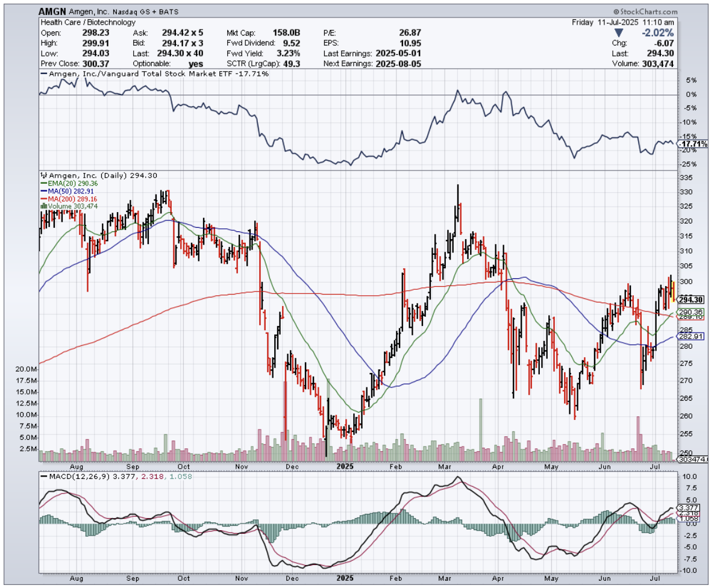Viewport: 711px width, 588px height.
Task: Click the 2025 year label on price axis
Action: [x=345, y=466]
